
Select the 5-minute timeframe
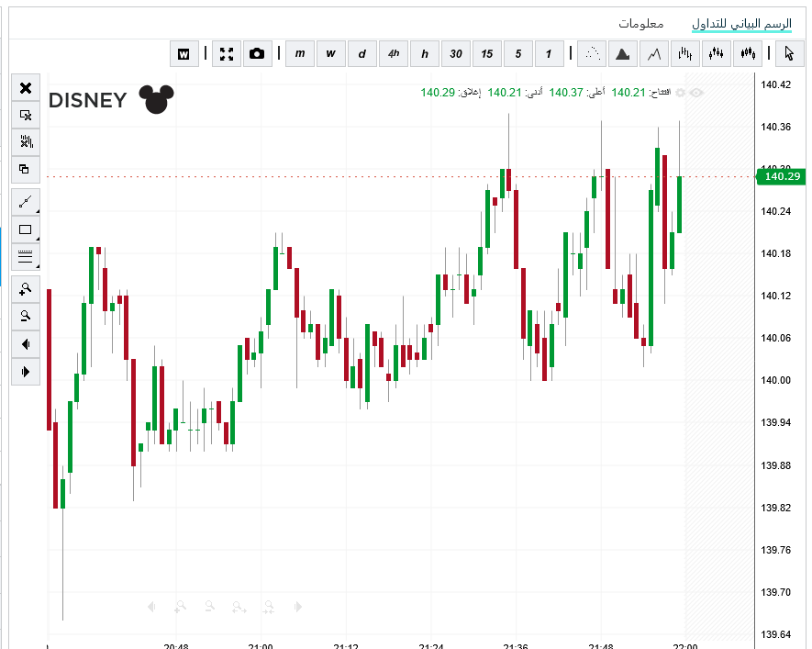pos(518,54)
